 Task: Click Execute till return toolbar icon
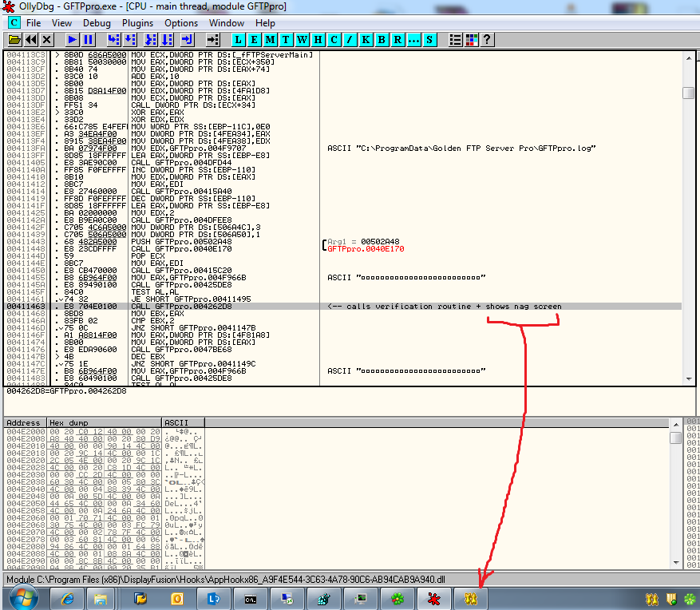[187, 40]
